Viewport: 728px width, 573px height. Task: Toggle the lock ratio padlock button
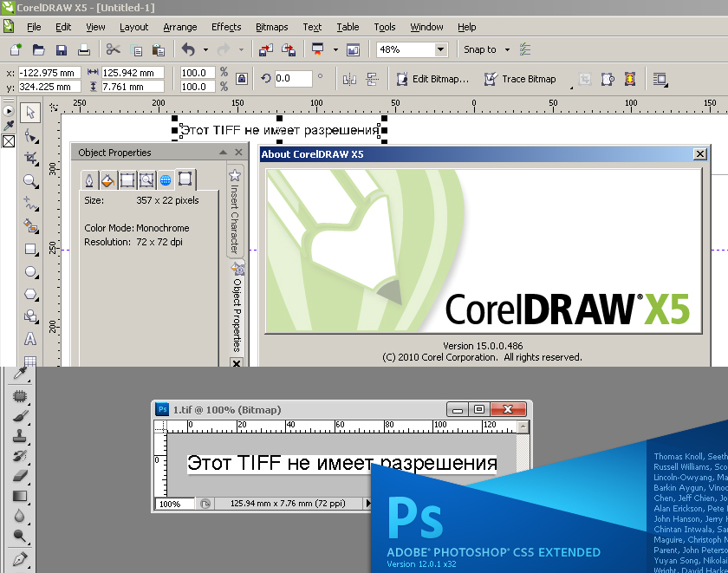click(x=242, y=79)
